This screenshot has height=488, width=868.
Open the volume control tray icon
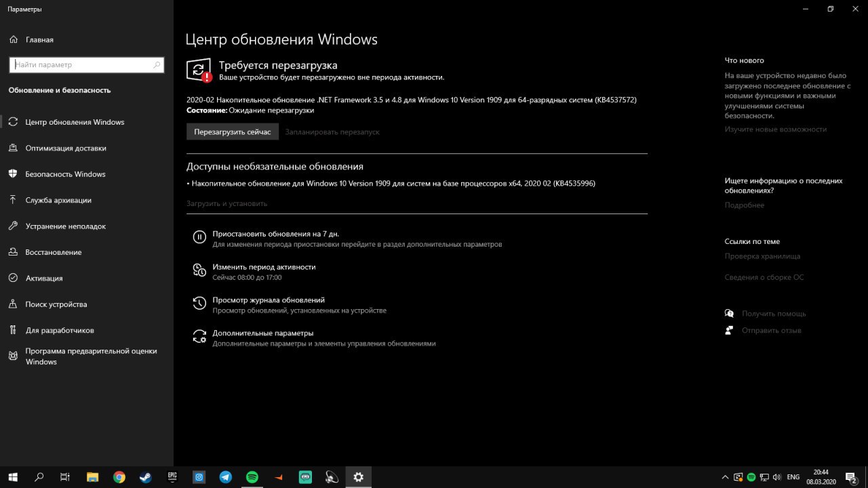(776, 477)
